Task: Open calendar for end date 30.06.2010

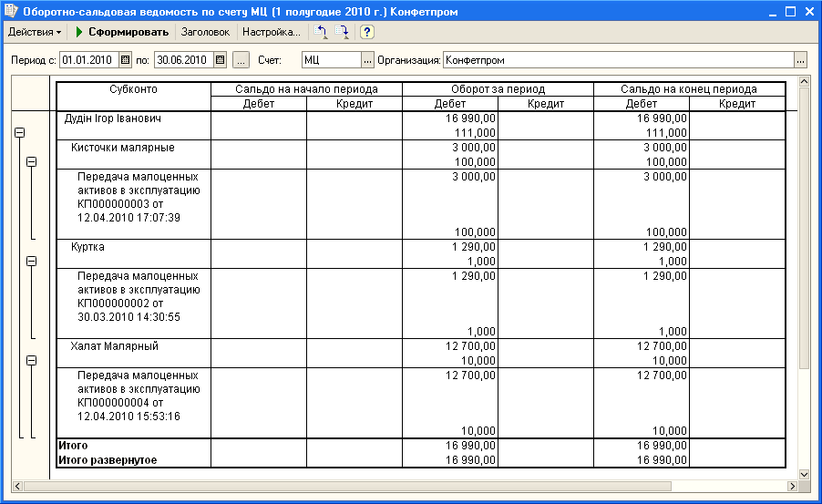Action: (221, 60)
